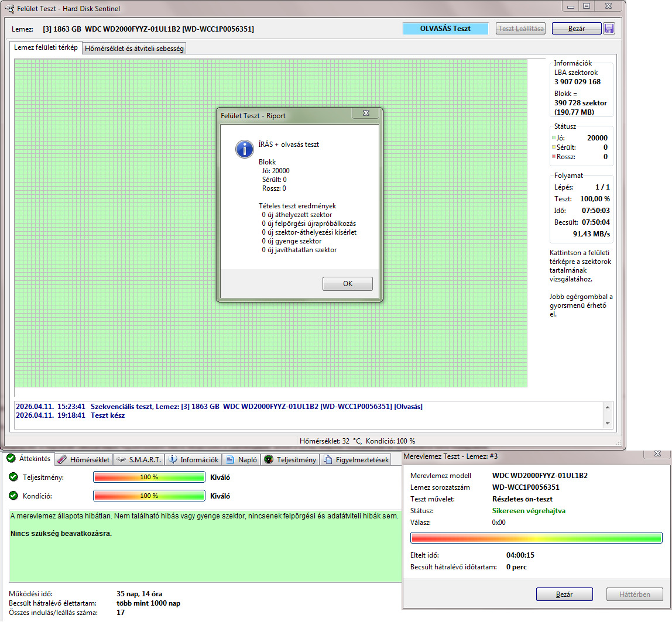Click the green Jó legend square
Image resolution: width=672 pixels, height=622 pixels.
click(x=554, y=138)
